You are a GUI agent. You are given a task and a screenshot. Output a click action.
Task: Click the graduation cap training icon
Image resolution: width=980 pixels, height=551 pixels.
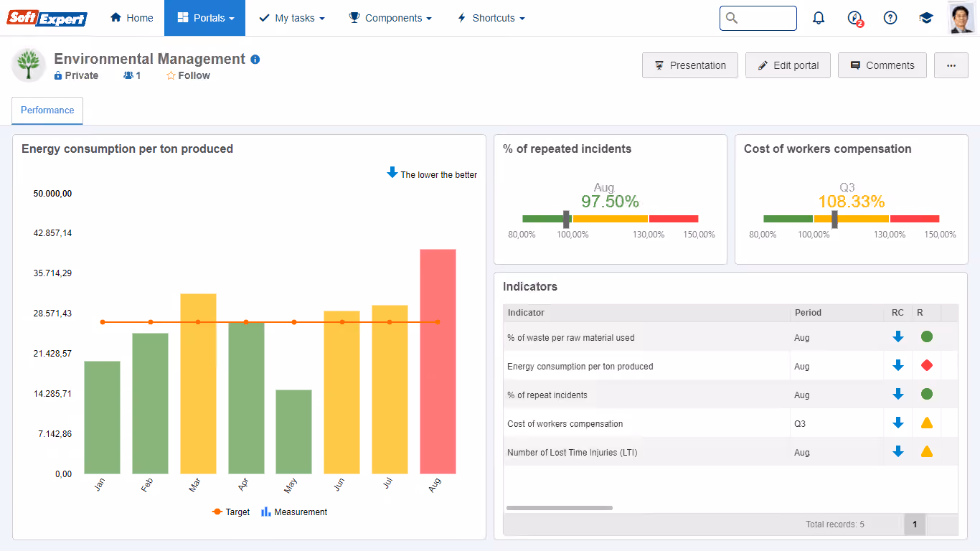click(926, 18)
